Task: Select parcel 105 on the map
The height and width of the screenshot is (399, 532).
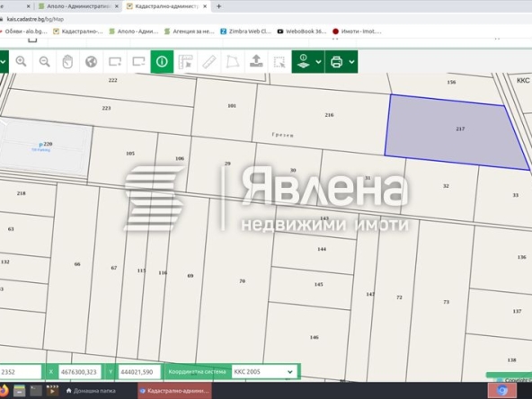Action: (x=124, y=156)
